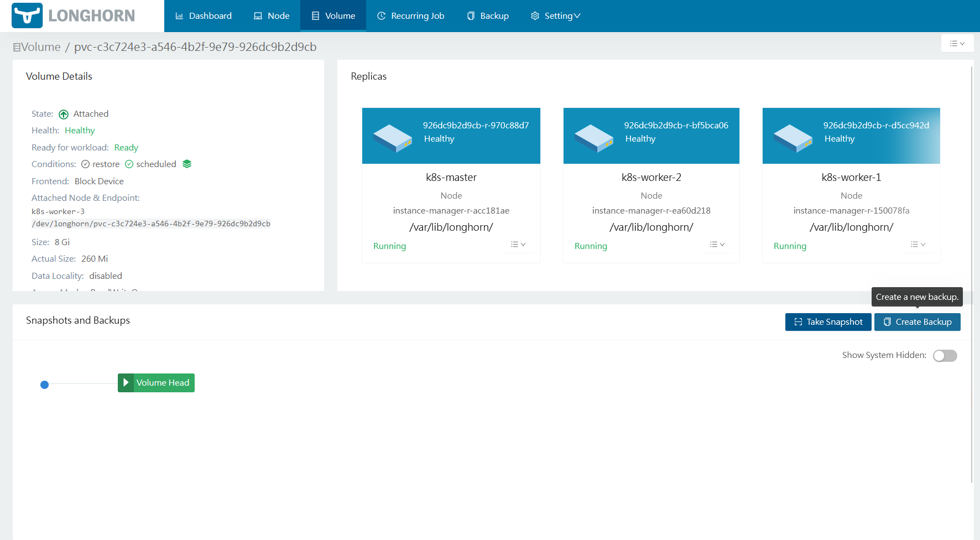Toggle Show System Hidden switch
Image resolution: width=980 pixels, height=540 pixels.
click(945, 356)
